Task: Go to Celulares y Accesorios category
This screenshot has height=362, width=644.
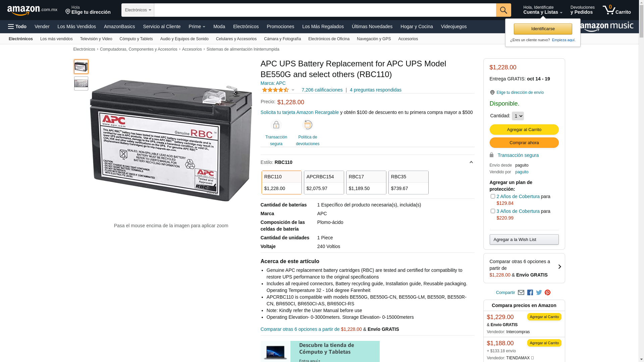Action: [236, 39]
